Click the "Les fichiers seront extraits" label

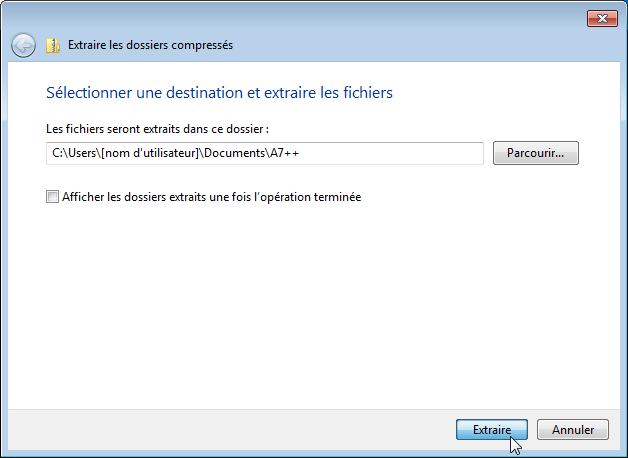158,129
